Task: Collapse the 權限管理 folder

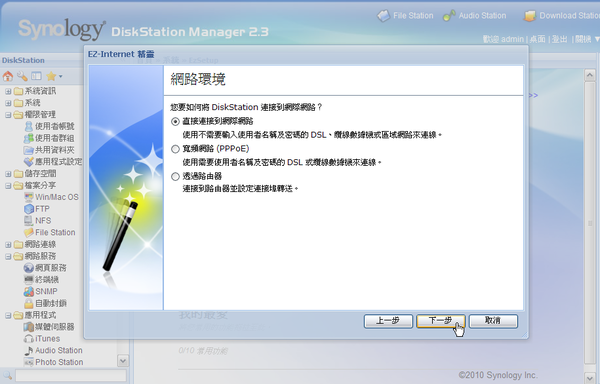Action: coord(8,115)
